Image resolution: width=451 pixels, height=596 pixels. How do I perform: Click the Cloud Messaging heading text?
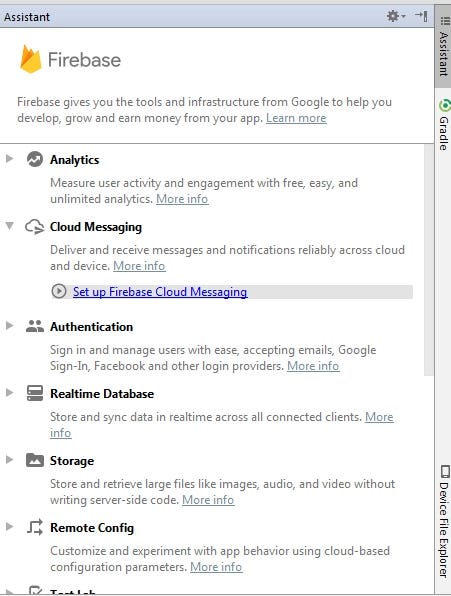(x=96, y=227)
